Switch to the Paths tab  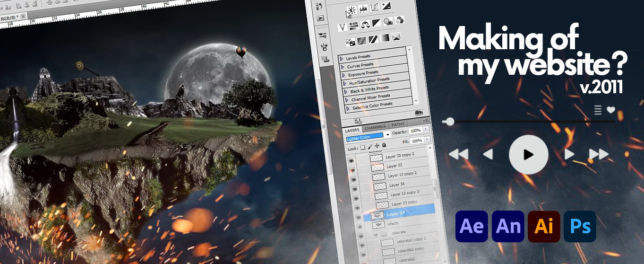pos(398,124)
